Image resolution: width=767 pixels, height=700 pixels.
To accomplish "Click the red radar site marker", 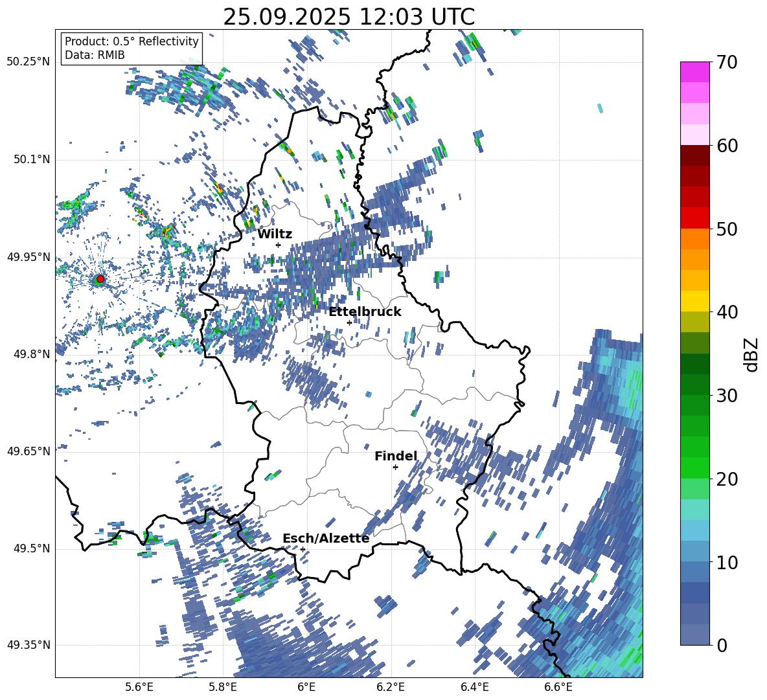I will click(100, 279).
